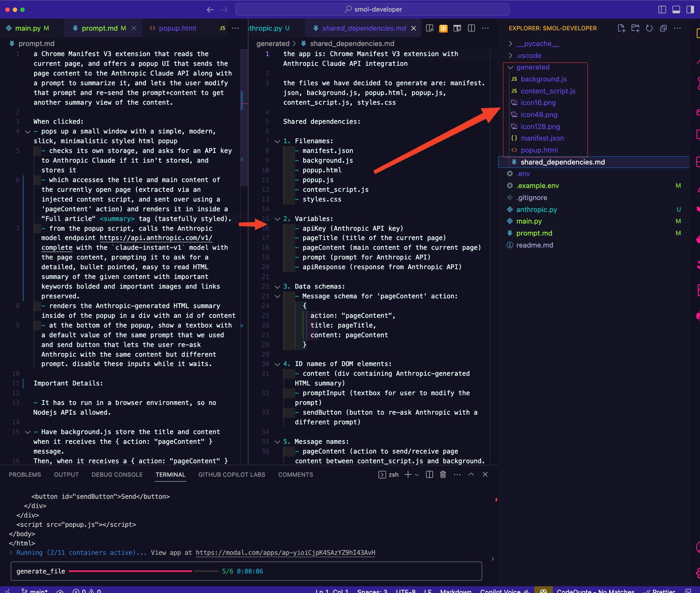This screenshot has width=700, height=593.
Task: Toggle the primary sidebar layout button
Action: click(662, 10)
